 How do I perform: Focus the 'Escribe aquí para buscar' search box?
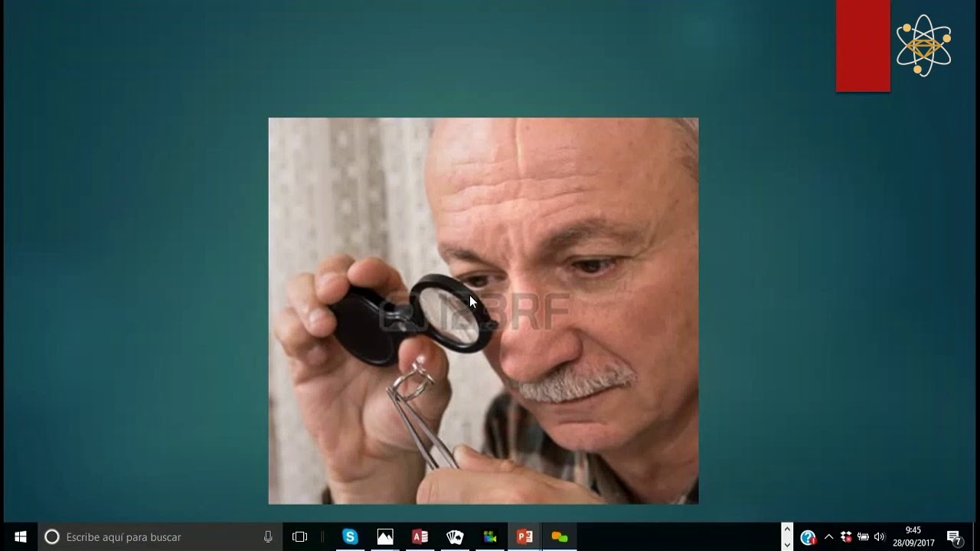point(160,536)
